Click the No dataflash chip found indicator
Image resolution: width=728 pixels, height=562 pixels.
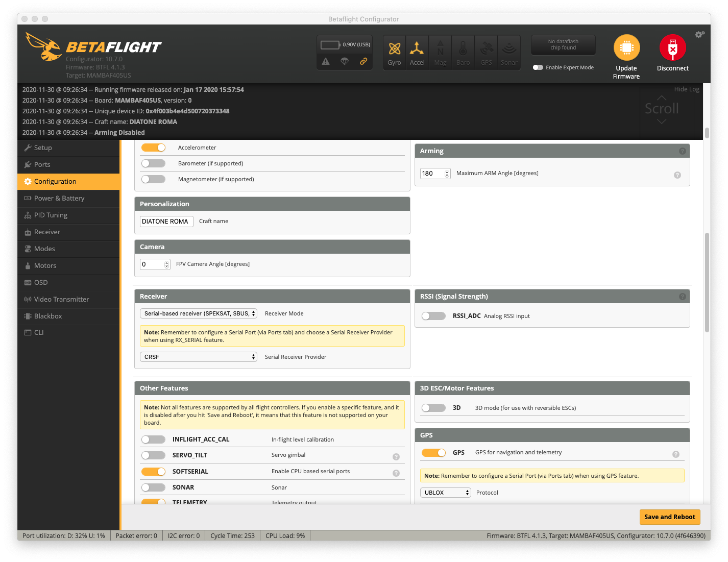click(563, 45)
